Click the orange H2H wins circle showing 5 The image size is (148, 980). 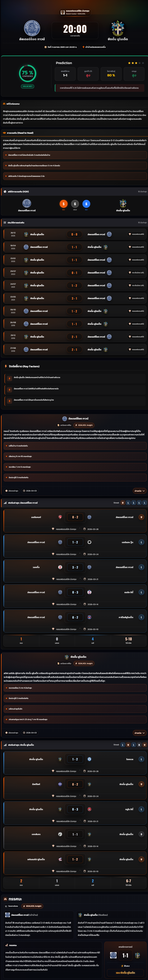point(63,204)
